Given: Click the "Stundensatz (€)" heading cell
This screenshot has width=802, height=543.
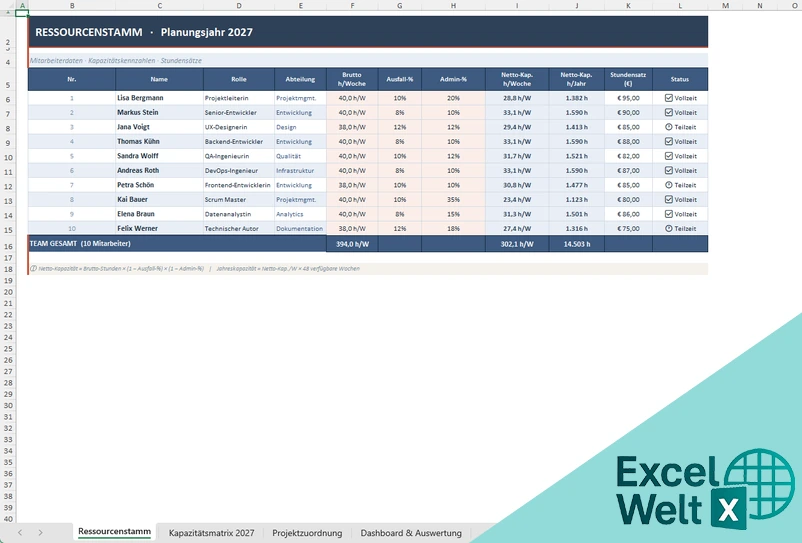Looking at the screenshot, I should [x=628, y=79].
